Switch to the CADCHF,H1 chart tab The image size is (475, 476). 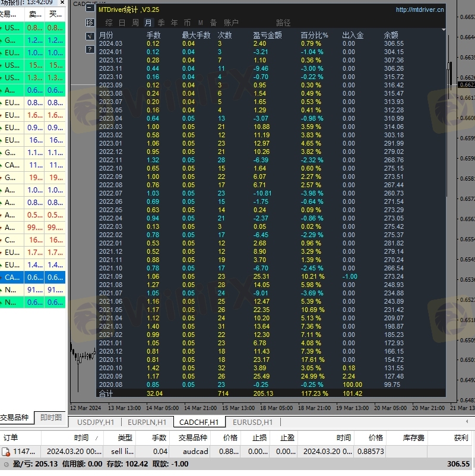[199, 423]
